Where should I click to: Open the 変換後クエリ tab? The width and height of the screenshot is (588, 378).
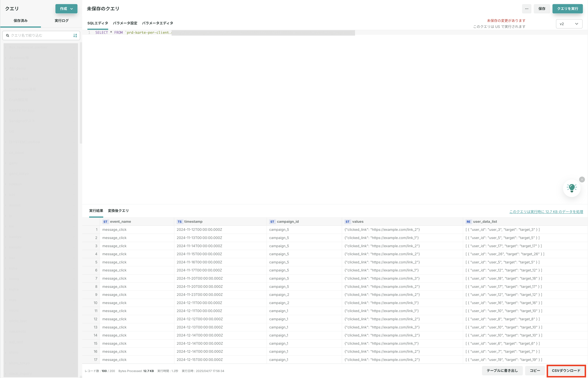point(118,211)
